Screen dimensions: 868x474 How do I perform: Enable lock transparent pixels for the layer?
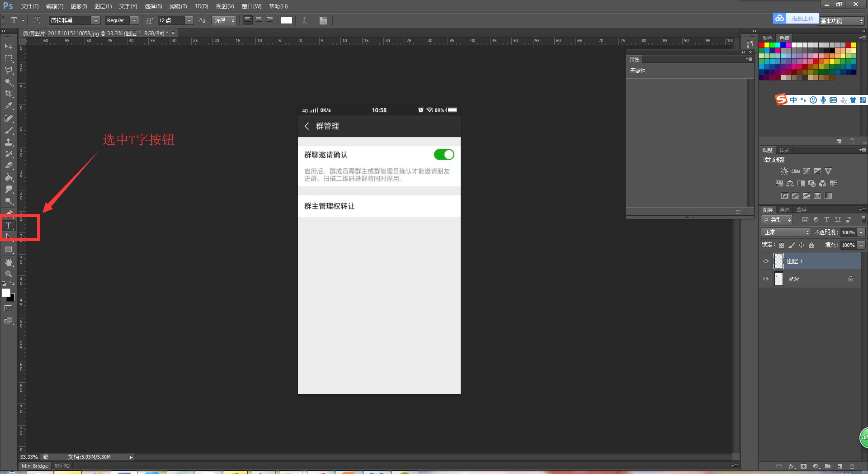tap(782, 245)
